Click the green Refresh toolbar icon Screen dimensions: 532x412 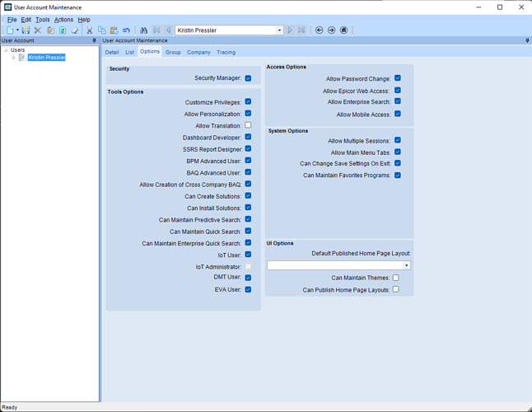point(63,30)
